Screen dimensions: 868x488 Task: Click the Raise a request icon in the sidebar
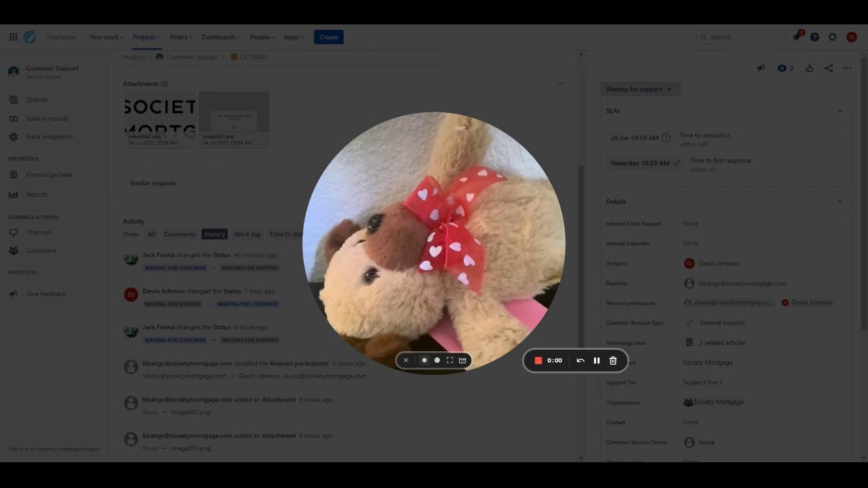point(14,119)
